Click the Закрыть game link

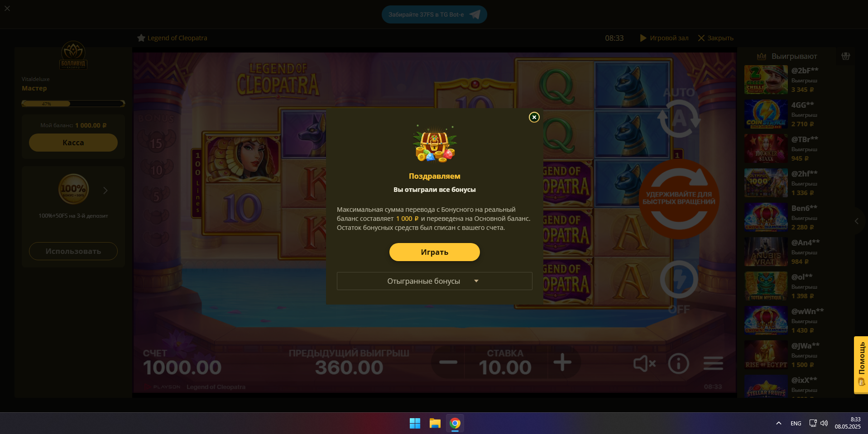715,38
